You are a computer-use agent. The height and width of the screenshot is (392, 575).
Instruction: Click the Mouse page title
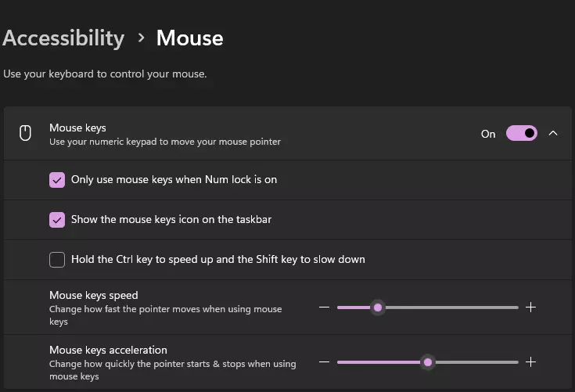[x=190, y=38]
